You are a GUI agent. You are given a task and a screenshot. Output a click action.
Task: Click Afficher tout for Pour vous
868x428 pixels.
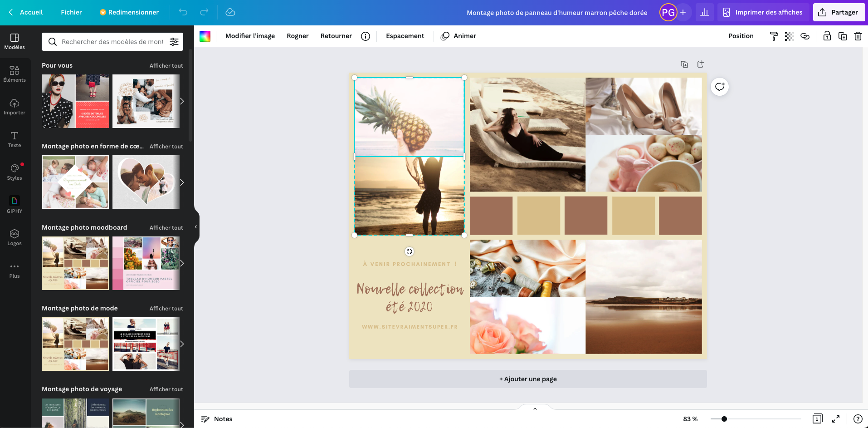pos(166,66)
